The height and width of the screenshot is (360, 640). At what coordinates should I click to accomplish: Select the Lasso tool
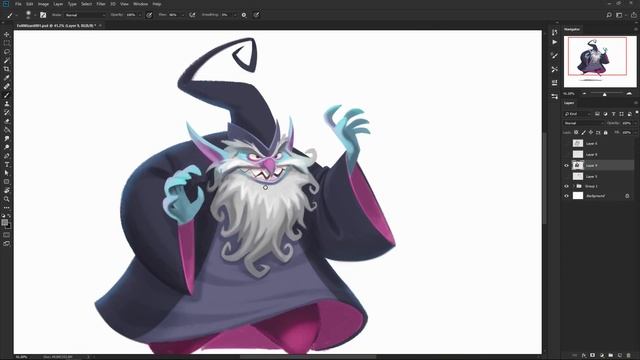7,52
